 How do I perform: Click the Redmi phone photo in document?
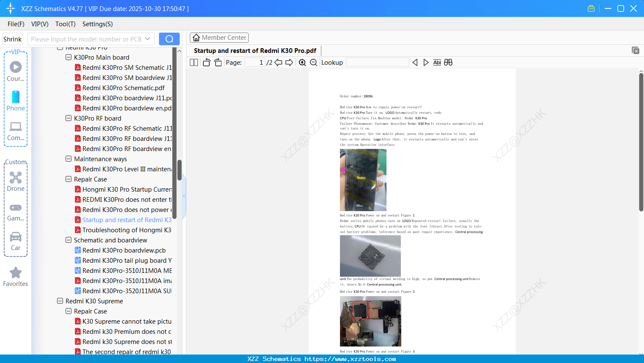click(x=363, y=180)
